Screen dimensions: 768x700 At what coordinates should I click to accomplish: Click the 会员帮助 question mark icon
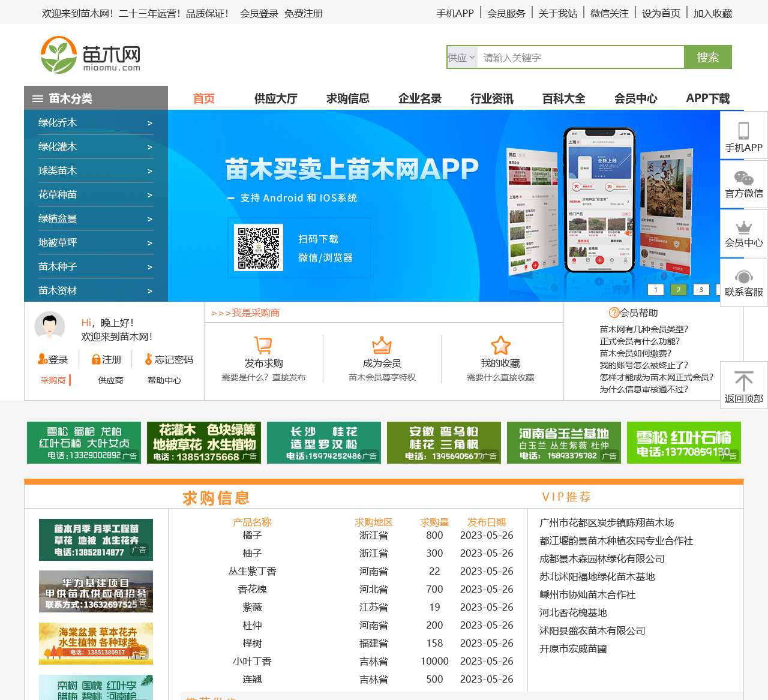coord(614,313)
